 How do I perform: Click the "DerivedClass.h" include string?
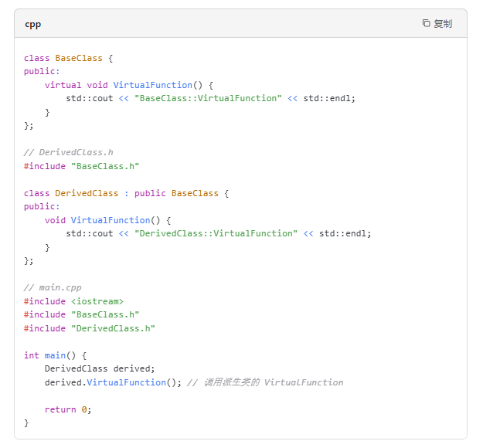(x=113, y=328)
